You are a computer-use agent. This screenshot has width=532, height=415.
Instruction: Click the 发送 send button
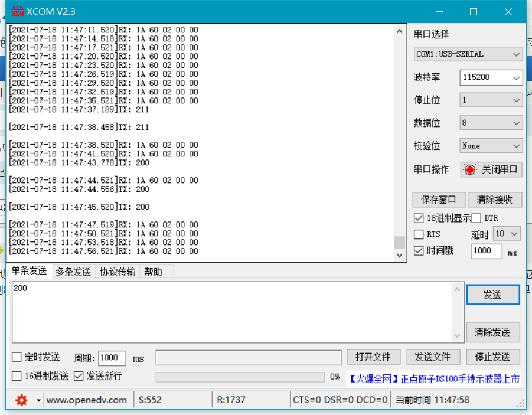click(x=493, y=295)
